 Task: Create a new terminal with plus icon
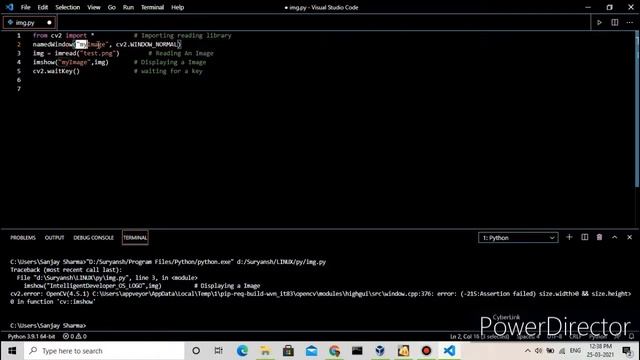(x=569, y=237)
